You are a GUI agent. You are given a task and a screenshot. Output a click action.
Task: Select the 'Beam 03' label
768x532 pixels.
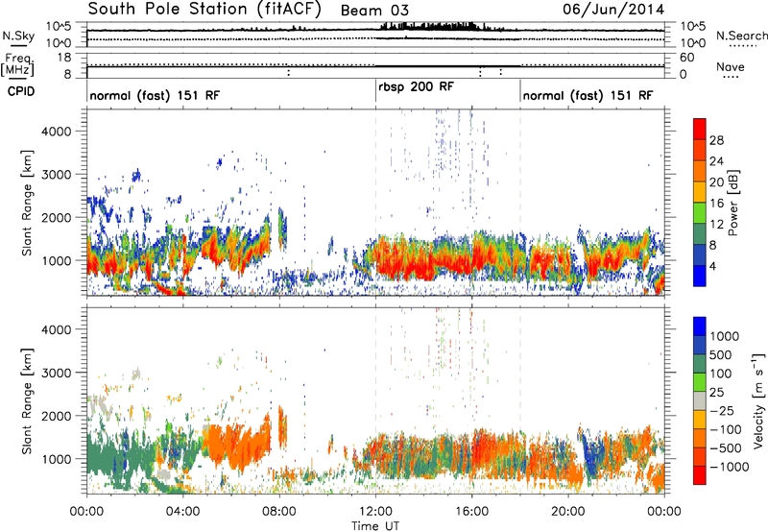[x=374, y=11]
